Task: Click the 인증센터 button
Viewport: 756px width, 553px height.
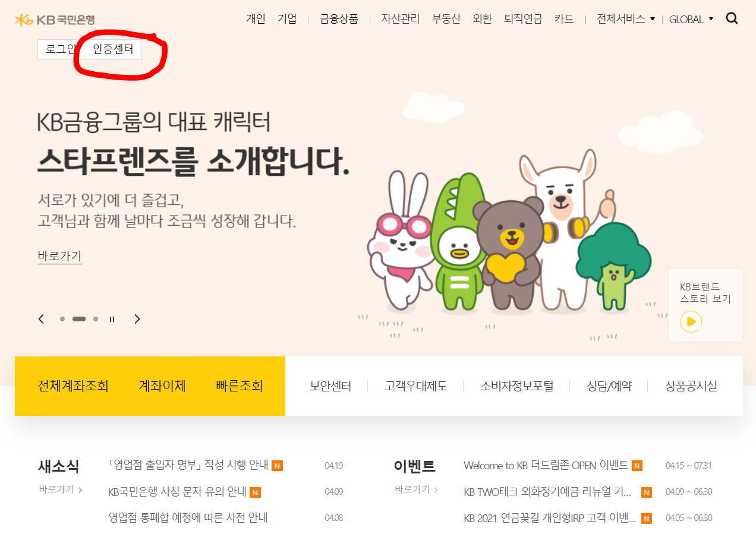Action: click(x=113, y=49)
